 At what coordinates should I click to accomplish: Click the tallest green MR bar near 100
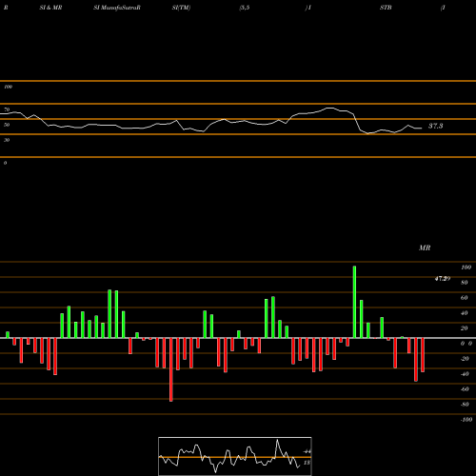pyautogui.click(x=354, y=302)
